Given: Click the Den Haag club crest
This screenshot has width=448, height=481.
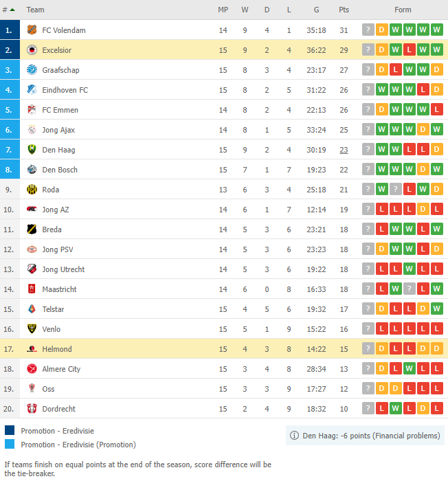Looking at the screenshot, I should point(32,150).
